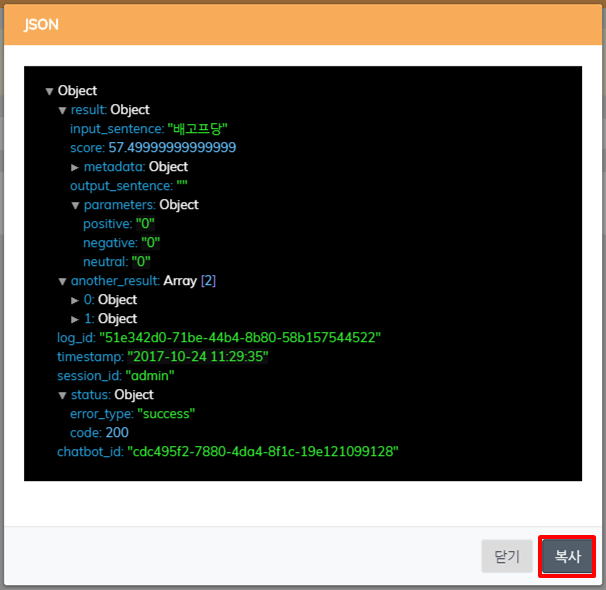Click the neutral "0" value
The height and width of the screenshot is (590, 606).
[x=141, y=262]
